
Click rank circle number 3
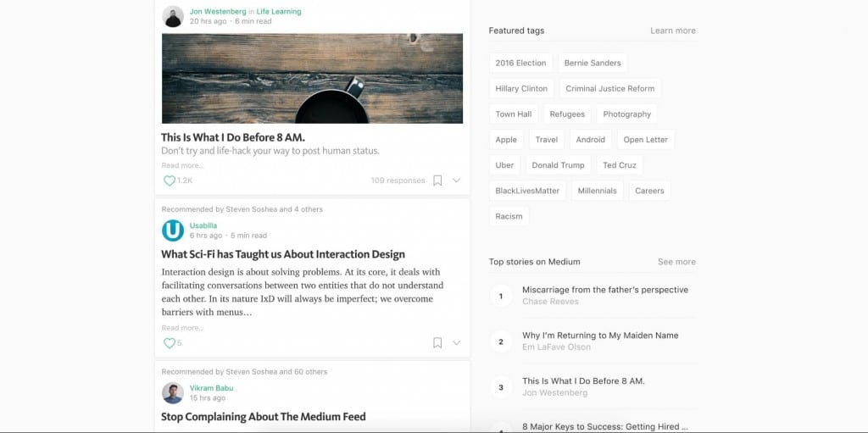pos(501,387)
